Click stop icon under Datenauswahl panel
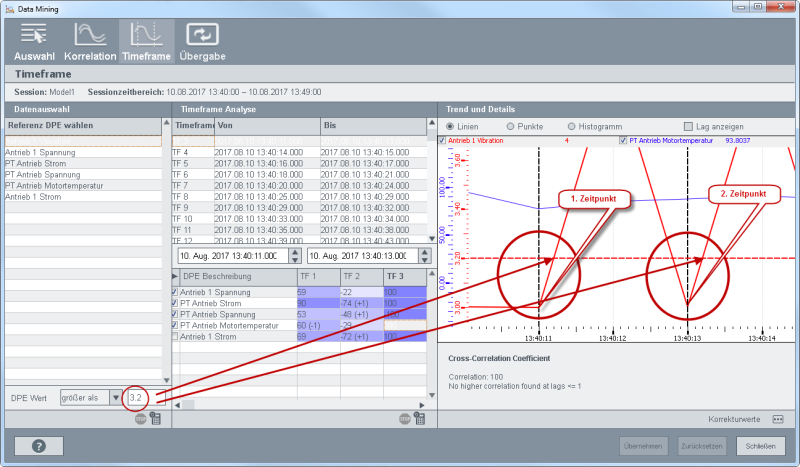This screenshot has height=467, width=800. (x=141, y=420)
